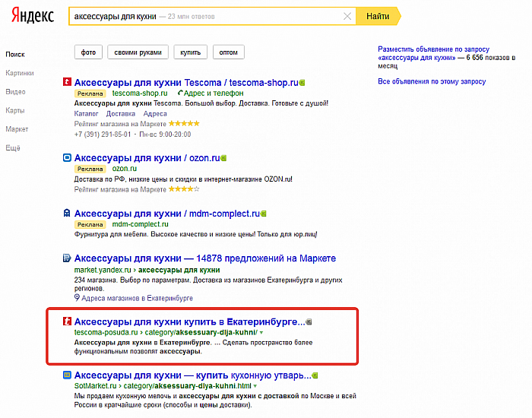Switch to Карты search
The width and height of the screenshot is (532, 418).
15,110
